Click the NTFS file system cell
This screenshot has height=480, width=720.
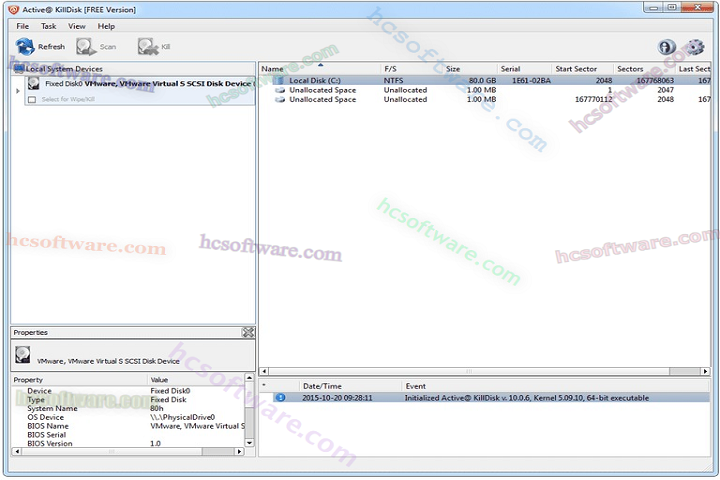(x=394, y=80)
